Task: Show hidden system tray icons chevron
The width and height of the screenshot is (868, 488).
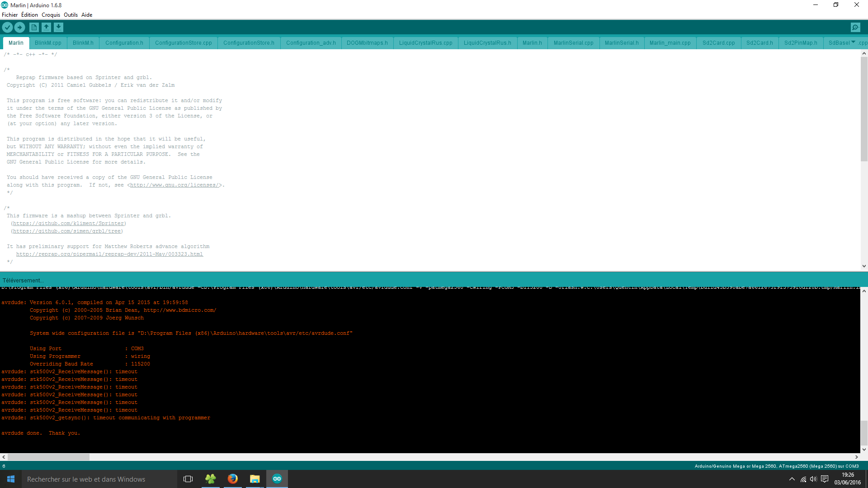Action: coord(792,479)
